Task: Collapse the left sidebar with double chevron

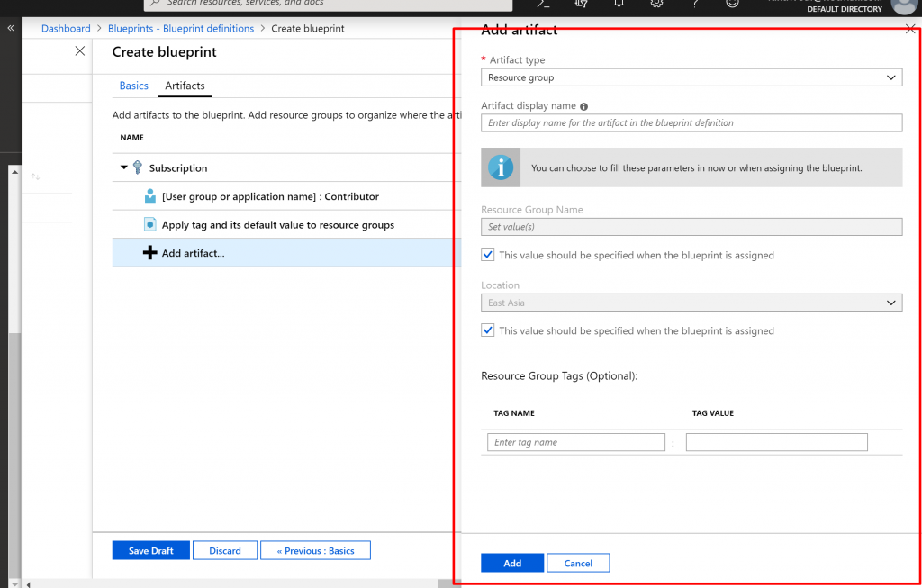Action: pos(11,29)
